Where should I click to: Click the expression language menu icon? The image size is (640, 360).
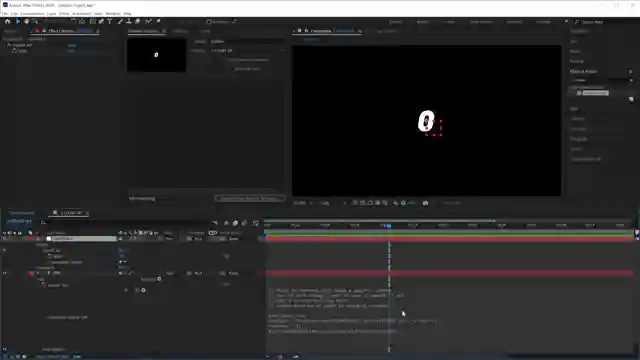coord(143,290)
